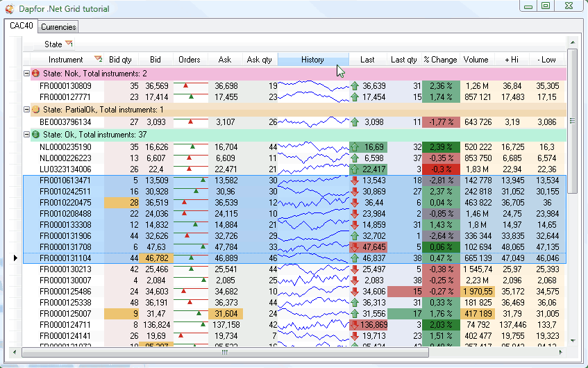
Task: Click the Volume column header
Action: [476, 60]
